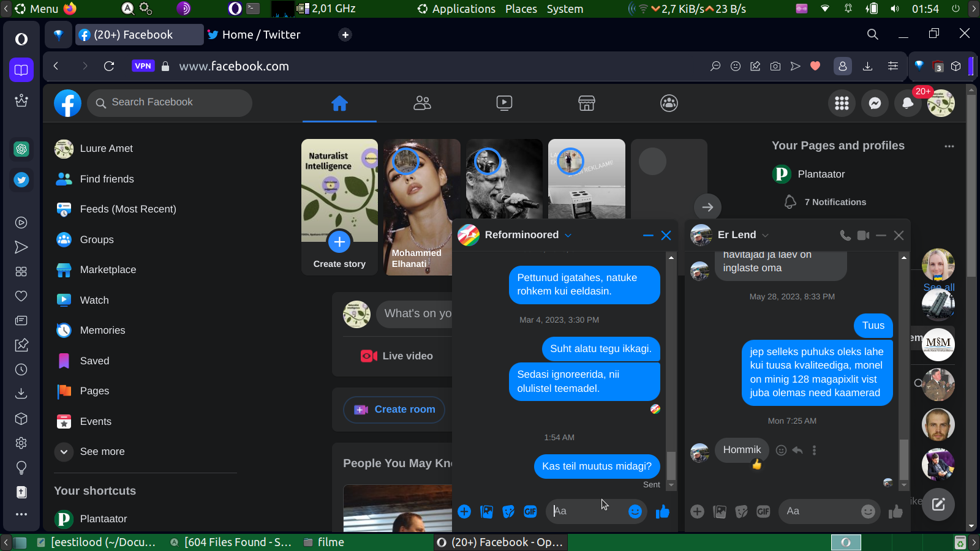This screenshot has height=551, width=980.
Task: Focus the Search Facebook field
Action: [x=170, y=103]
